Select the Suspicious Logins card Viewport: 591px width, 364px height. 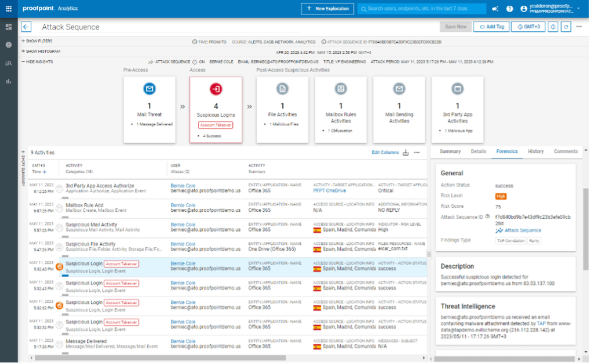click(x=216, y=109)
